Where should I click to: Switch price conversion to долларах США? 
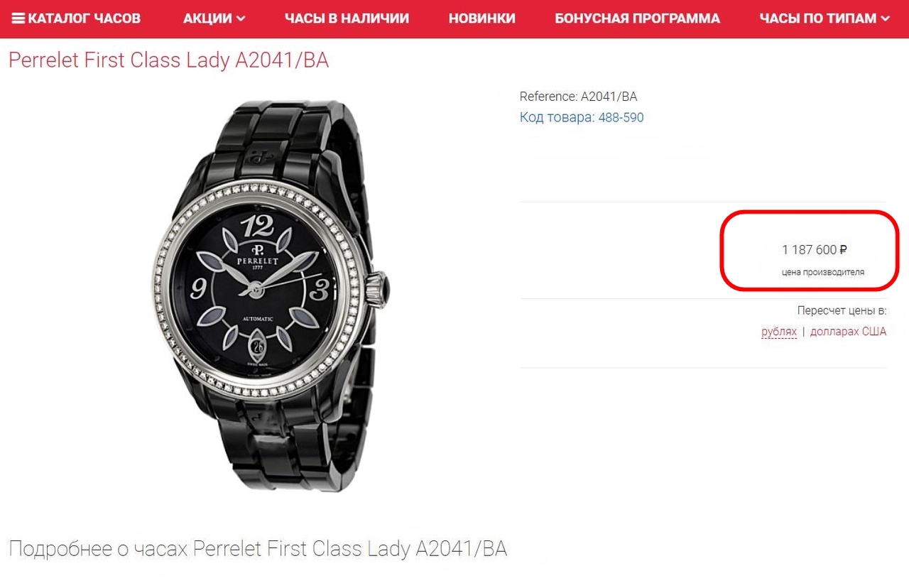pyautogui.click(x=848, y=332)
